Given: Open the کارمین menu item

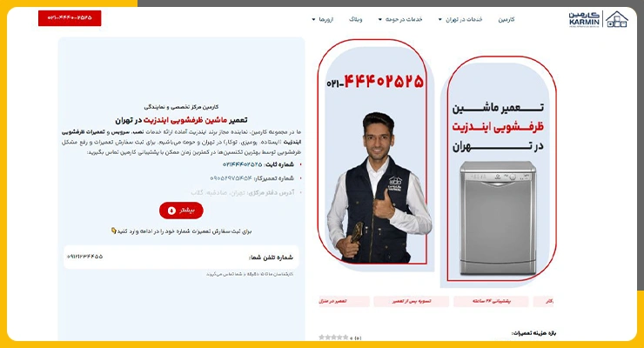Looking at the screenshot, I should point(506,19).
